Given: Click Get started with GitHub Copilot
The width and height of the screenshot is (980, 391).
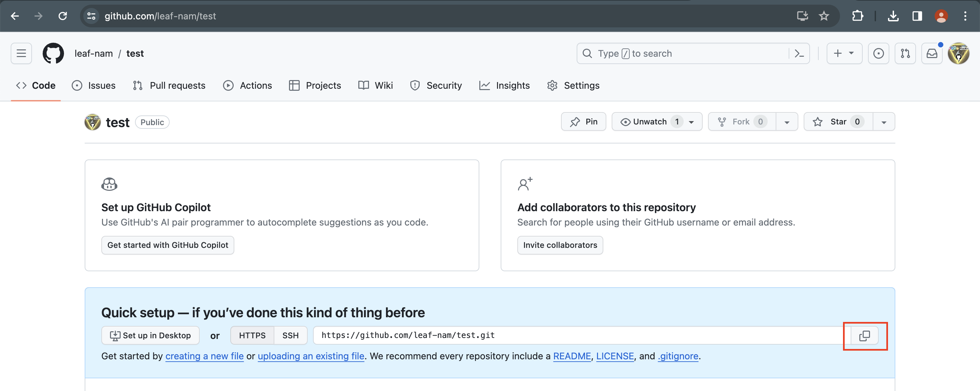Looking at the screenshot, I should click(168, 245).
